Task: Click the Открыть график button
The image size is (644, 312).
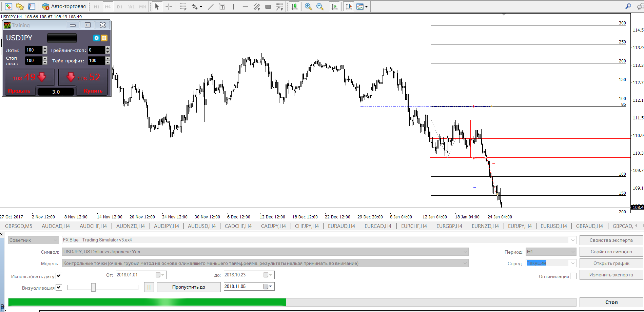Action: pyautogui.click(x=611, y=263)
